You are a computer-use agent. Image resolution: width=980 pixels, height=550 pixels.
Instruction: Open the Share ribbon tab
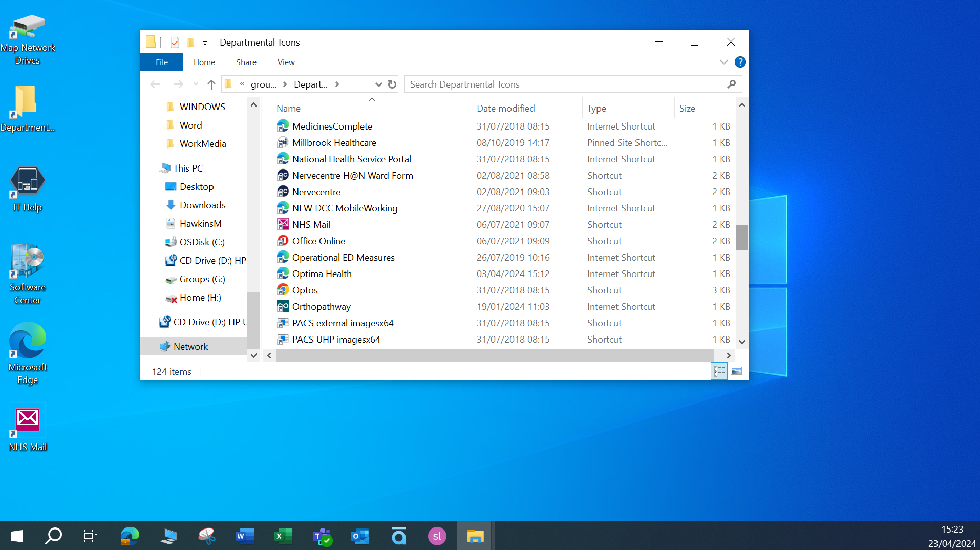[x=246, y=62]
